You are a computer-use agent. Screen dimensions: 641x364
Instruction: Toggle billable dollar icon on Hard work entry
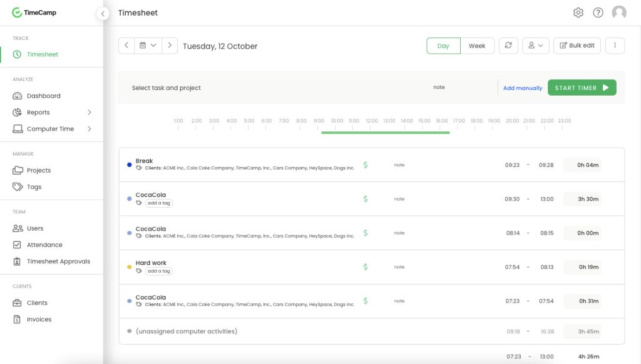pyautogui.click(x=366, y=267)
